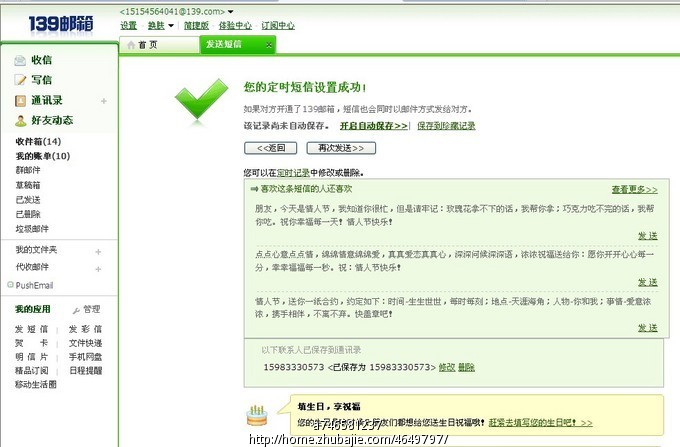Click 修改 for contact 15983330573

[x=447, y=368]
